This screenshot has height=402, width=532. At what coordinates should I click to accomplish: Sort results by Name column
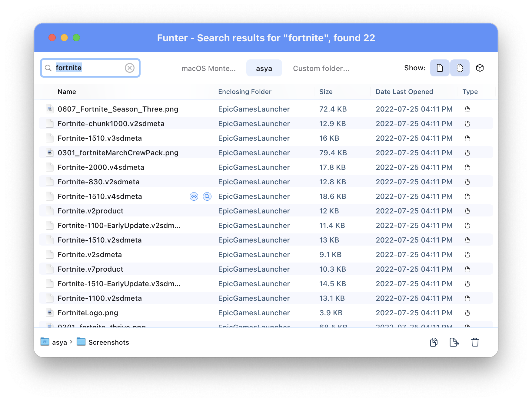point(67,92)
